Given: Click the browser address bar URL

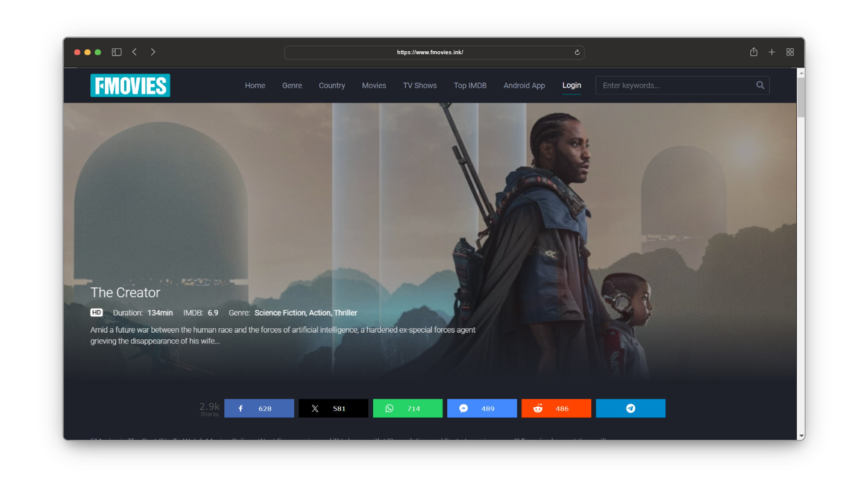Looking at the screenshot, I should [430, 52].
